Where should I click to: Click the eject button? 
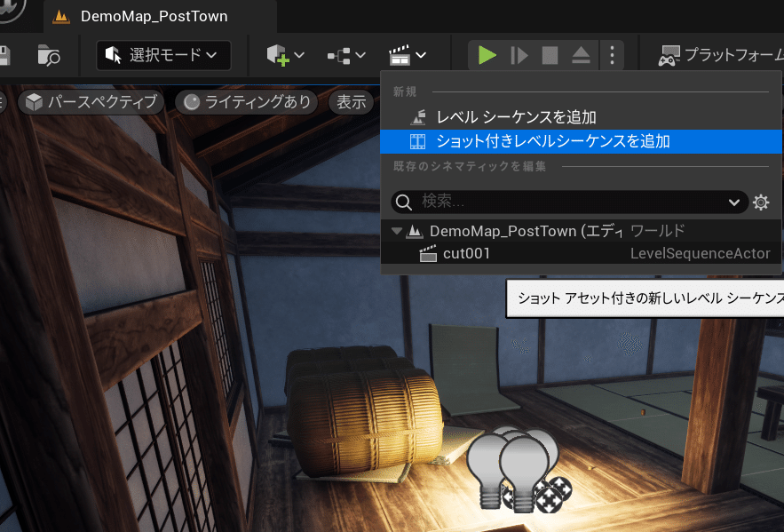tap(581, 55)
